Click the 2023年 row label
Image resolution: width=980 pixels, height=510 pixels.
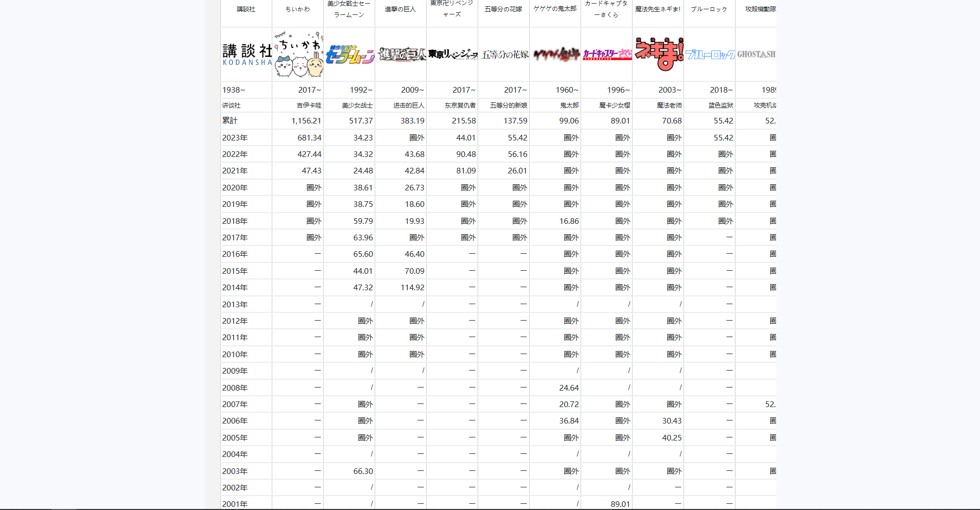235,138
